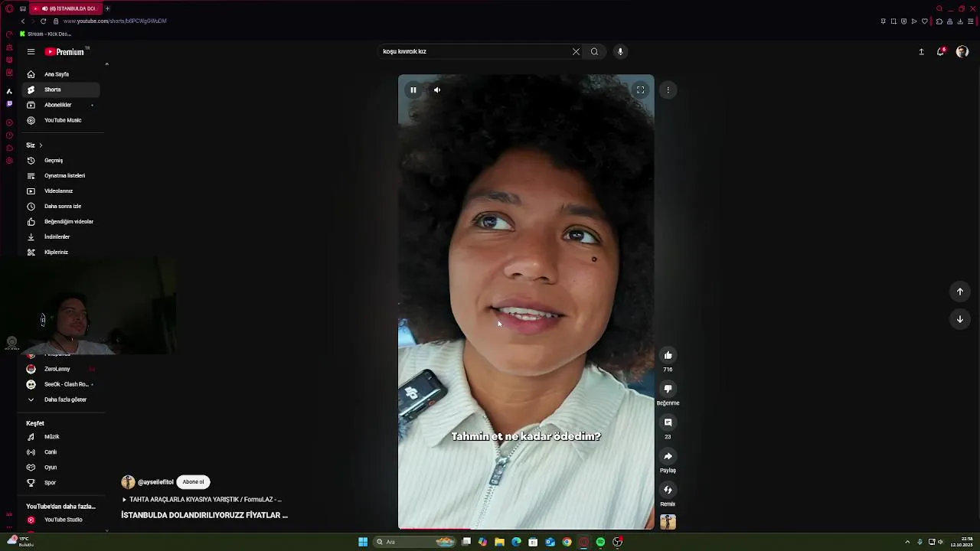Image resolution: width=980 pixels, height=551 pixels.
Task: Click the taskbar Ara search box
Action: (x=414, y=542)
